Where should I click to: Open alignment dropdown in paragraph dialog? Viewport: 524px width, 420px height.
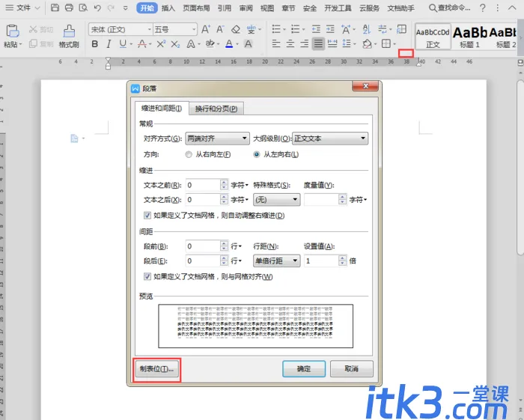tap(218, 139)
